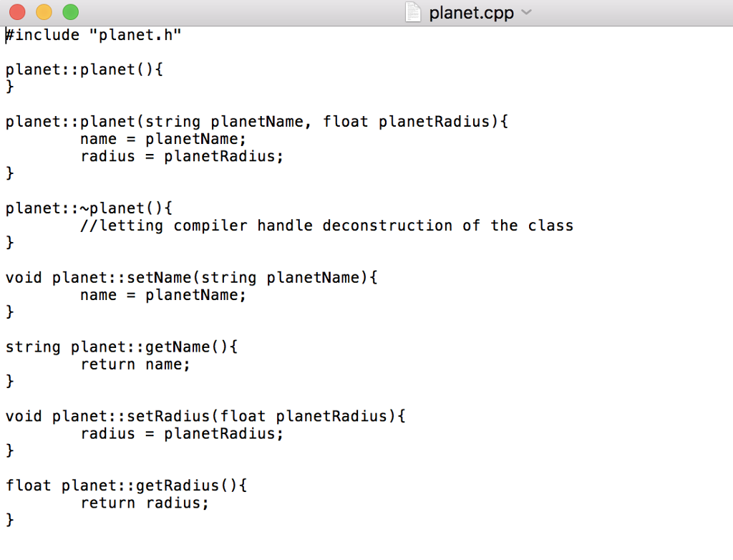Click the getRadius function signature
The width and height of the screenshot is (733, 560).
click(125, 485)
